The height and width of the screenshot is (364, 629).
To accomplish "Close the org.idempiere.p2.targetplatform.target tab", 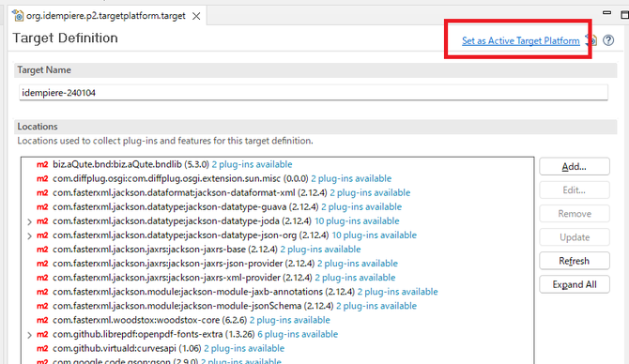I will pyautogui.click(x=196, y=16).
